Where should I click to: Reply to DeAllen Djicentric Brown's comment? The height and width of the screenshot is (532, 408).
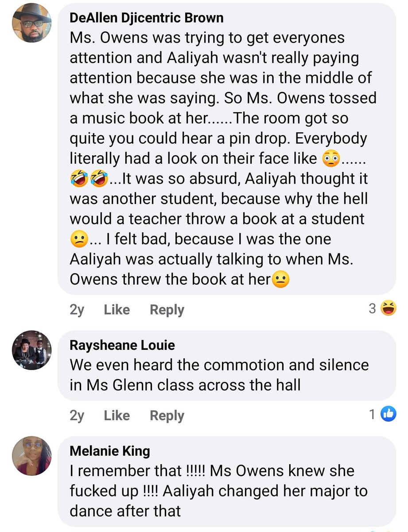(x=167, y=310)
